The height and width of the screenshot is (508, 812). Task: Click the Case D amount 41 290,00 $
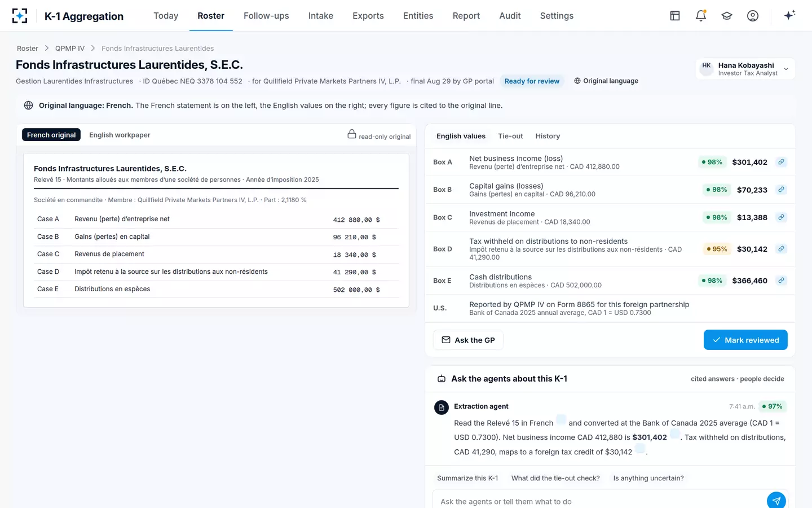[355, 272]
